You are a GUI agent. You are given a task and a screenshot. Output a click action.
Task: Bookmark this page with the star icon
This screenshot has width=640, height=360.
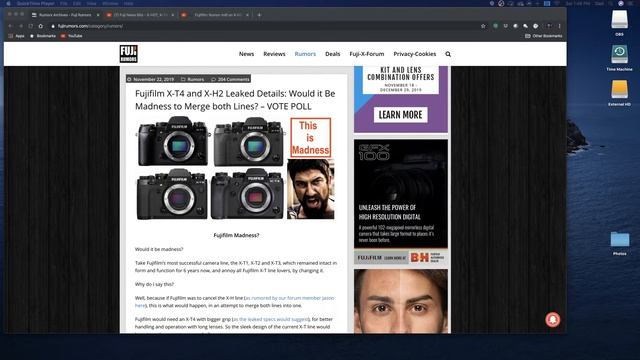point(483,26)
